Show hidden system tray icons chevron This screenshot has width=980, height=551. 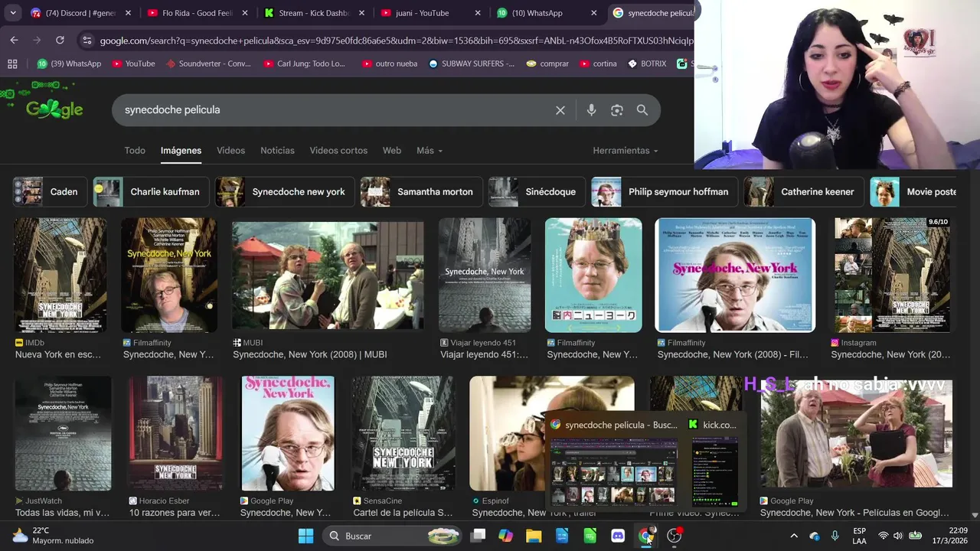click(794, 536)
